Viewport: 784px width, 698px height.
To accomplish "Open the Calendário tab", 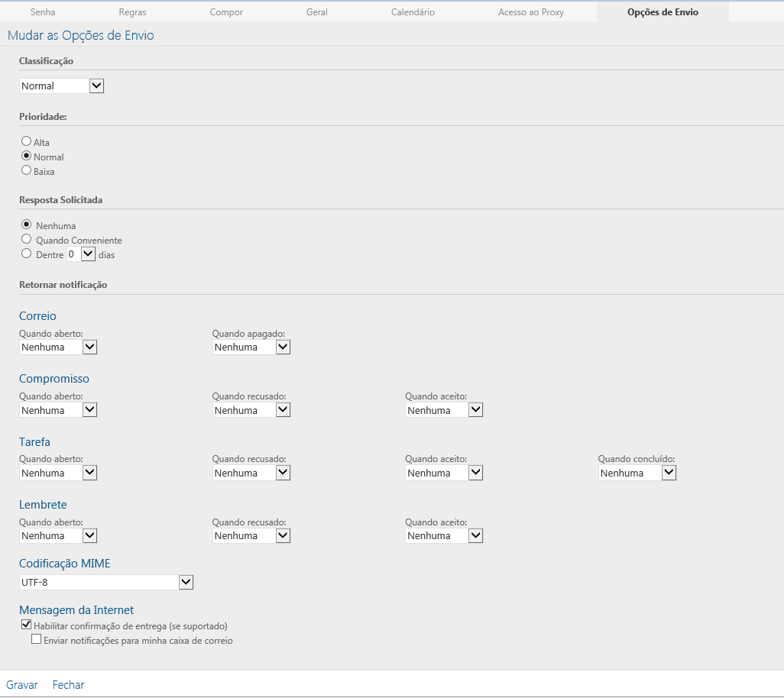I will pos(413,12).
